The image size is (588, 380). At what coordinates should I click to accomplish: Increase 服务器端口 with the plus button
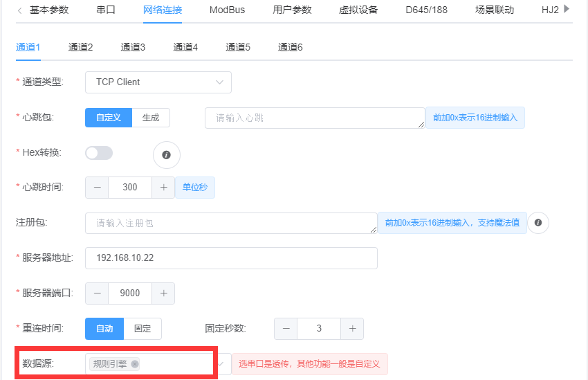point(163,293)
